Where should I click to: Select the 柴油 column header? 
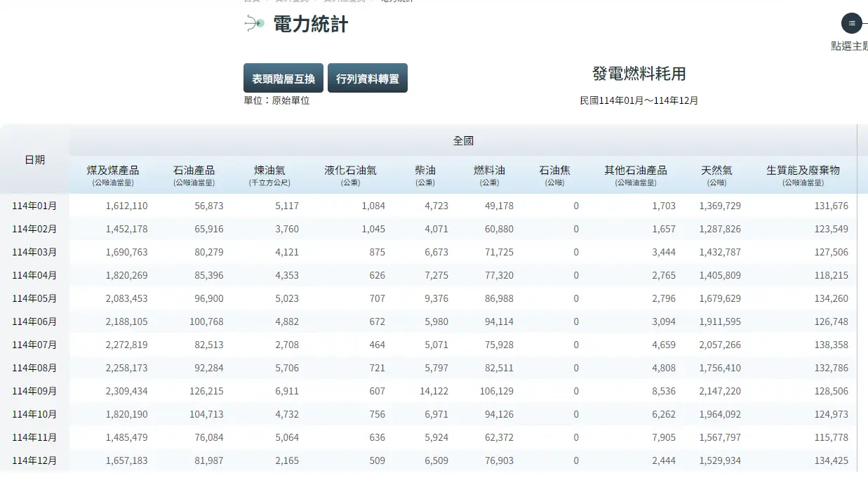[x=425, y=171]
